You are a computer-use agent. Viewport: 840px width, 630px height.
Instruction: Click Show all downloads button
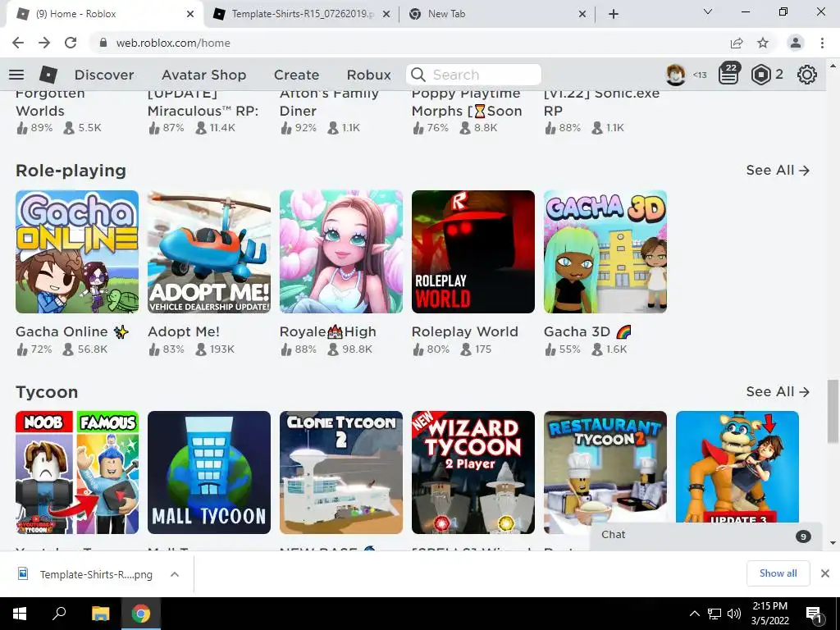point(778,573)
